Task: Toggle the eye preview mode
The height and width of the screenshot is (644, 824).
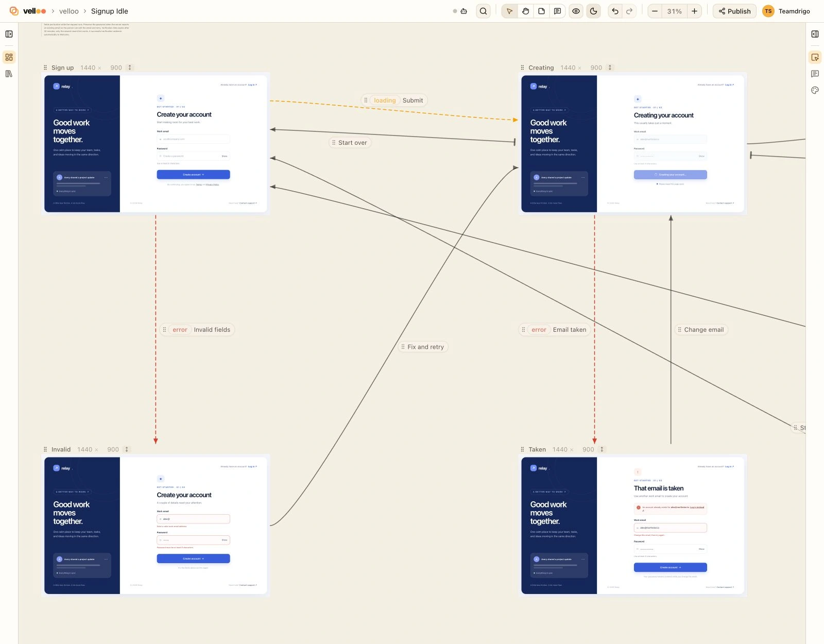Action: click(576, 11)
